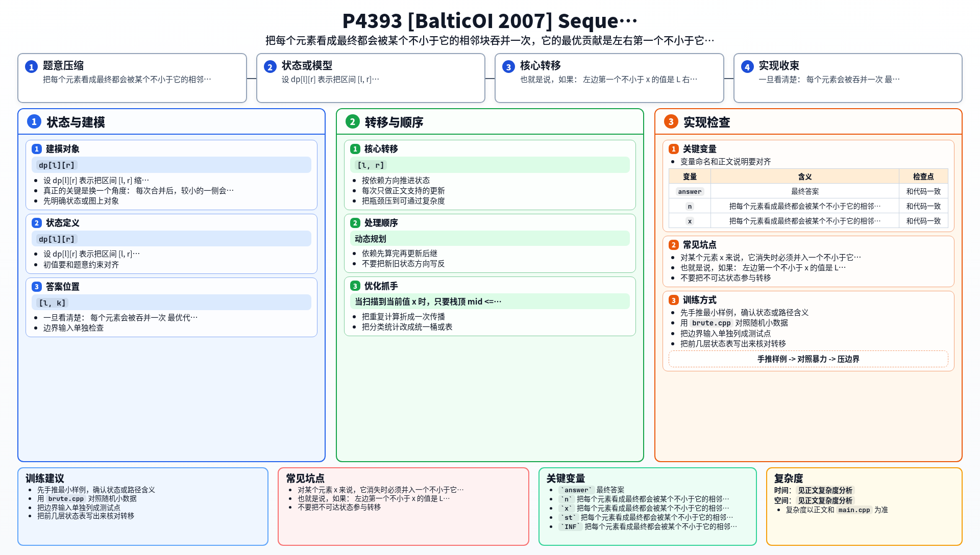
Task: Click badge 3 next to 优化抓手
Action: (x=355, y=286)
